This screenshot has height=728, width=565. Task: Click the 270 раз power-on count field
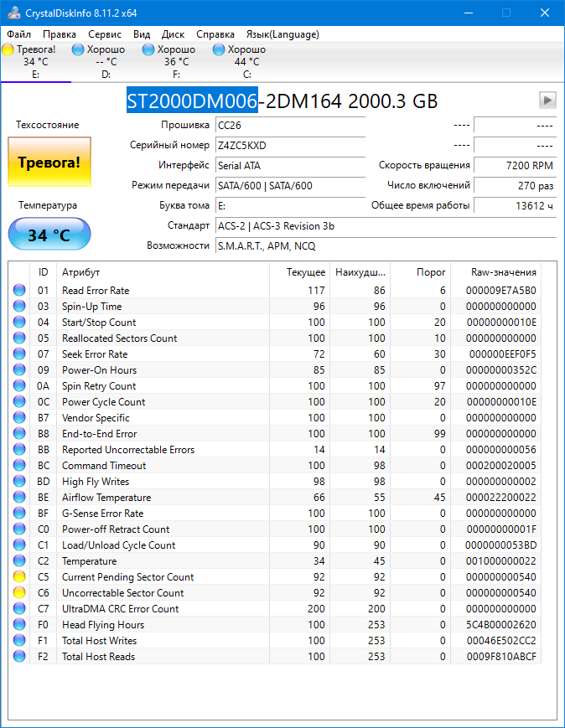(x=515, y=186)
